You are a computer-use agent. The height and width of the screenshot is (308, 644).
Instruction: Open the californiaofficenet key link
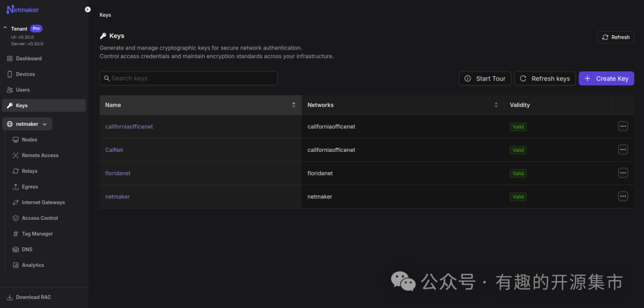[129, 126]
